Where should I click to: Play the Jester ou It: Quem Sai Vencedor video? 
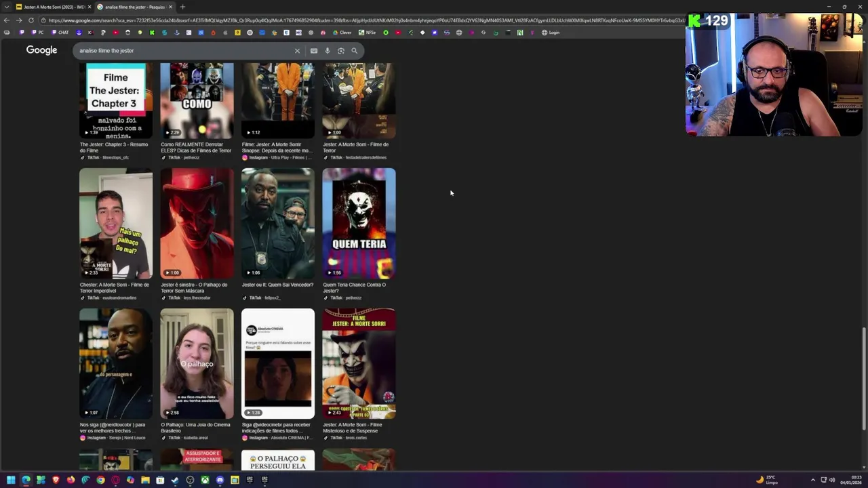pyautogui.click(x=278, y=224)
